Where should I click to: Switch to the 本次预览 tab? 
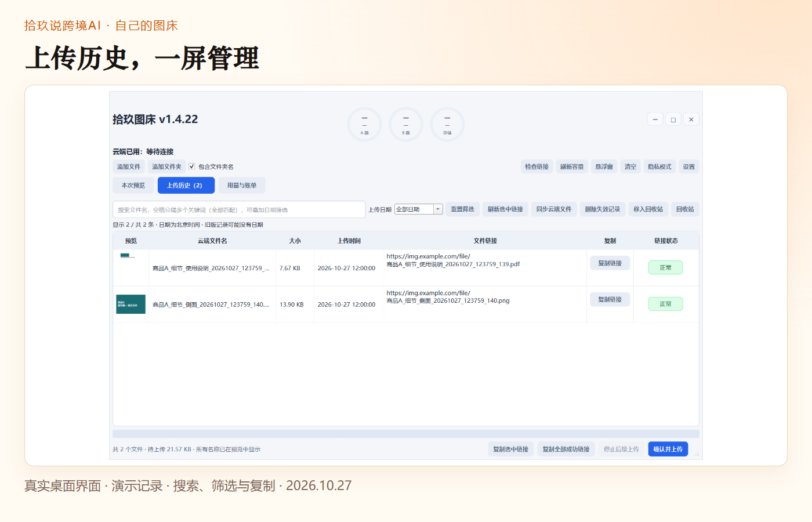tap(133, 186)
